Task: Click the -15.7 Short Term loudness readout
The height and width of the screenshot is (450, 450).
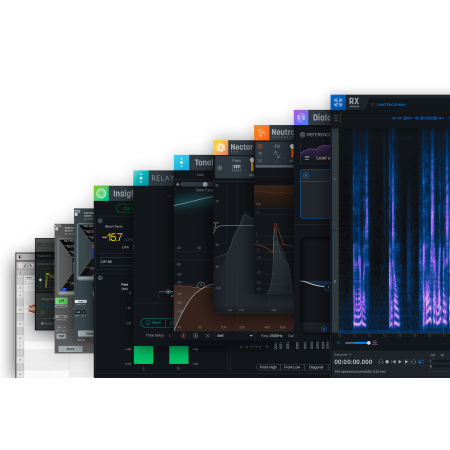Action: [112, 237]
